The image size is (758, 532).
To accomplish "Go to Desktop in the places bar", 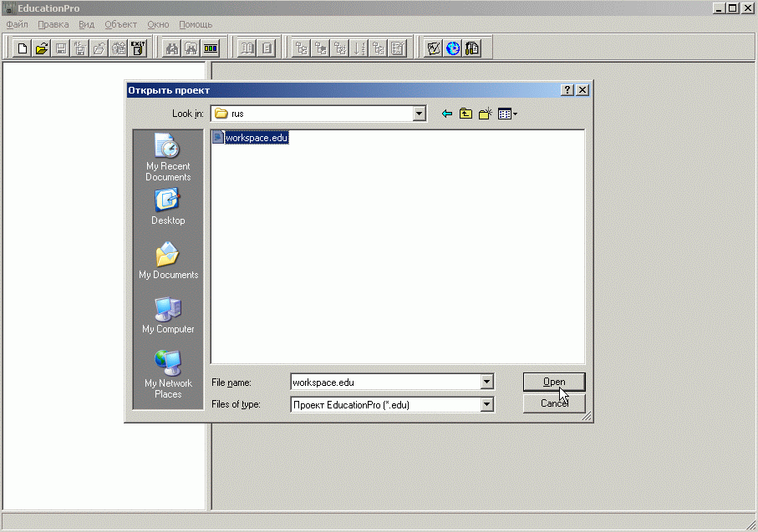I will 168,206.
